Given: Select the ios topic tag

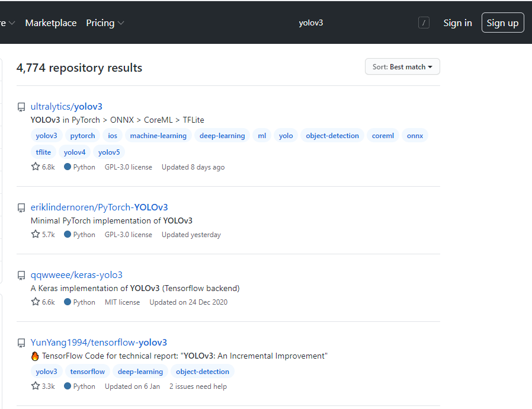Looking at the screenshot, I should [113, 136].
